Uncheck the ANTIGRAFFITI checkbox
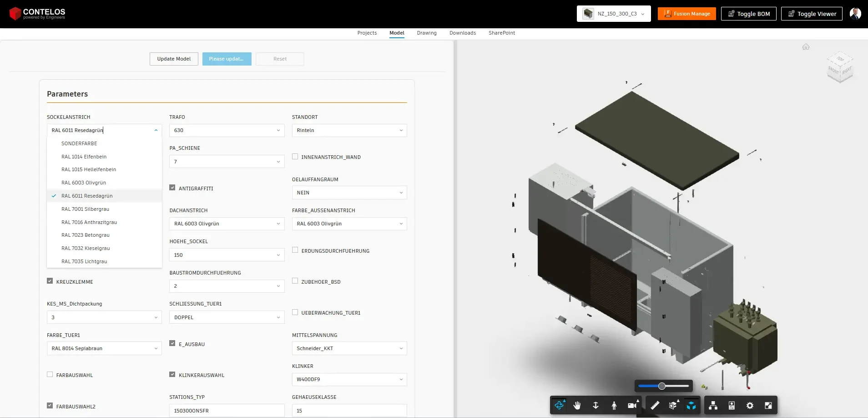The image size is (868, 418). 172,187
